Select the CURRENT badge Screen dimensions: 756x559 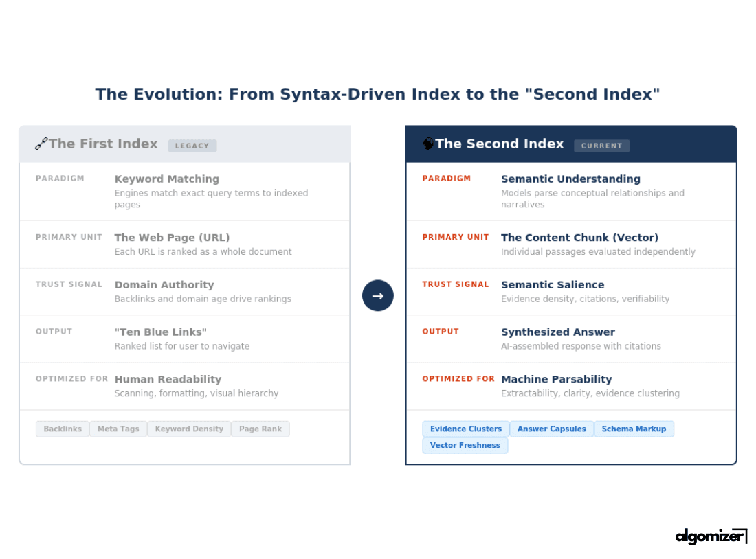[x=602, y=146]
